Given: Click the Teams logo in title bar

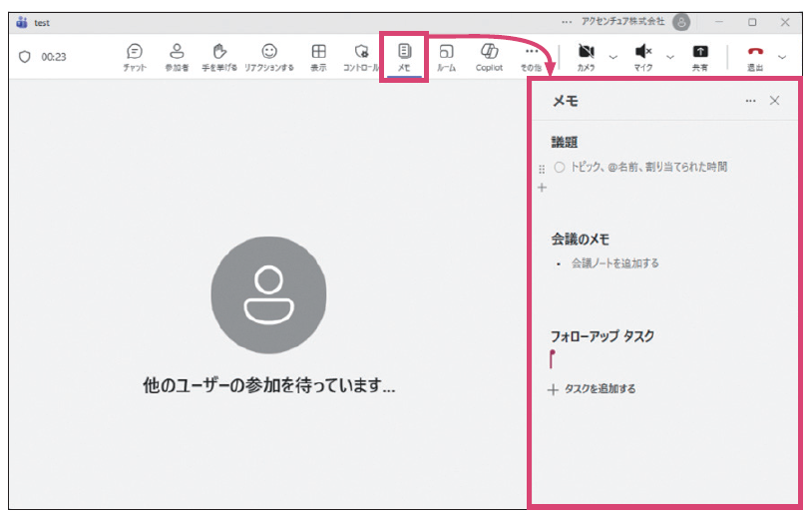Looking at the screenshot, I should tap(22, 22).
